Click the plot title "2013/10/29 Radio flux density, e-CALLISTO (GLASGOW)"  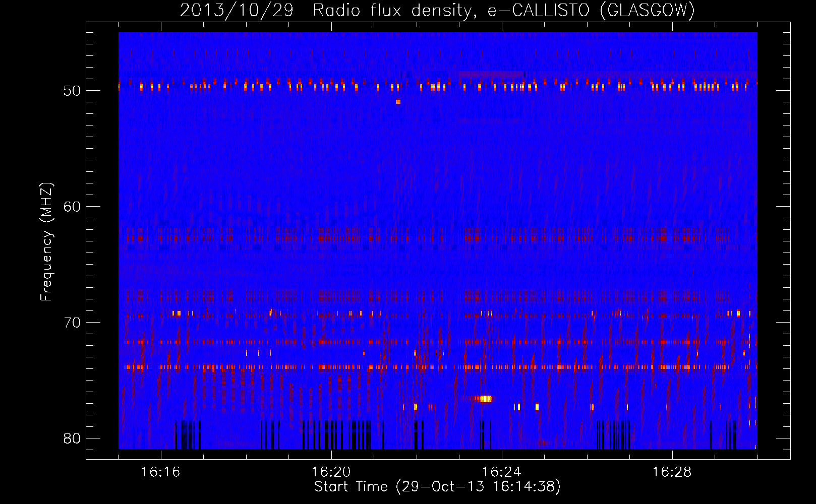(437, 10)
